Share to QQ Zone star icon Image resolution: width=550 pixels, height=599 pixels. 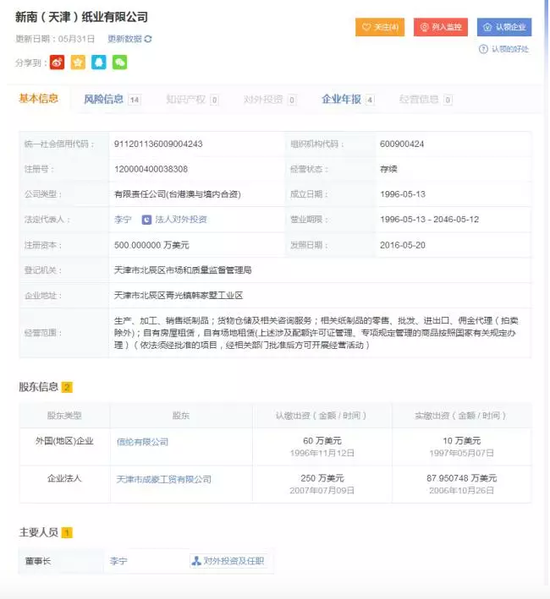[78, 62]
